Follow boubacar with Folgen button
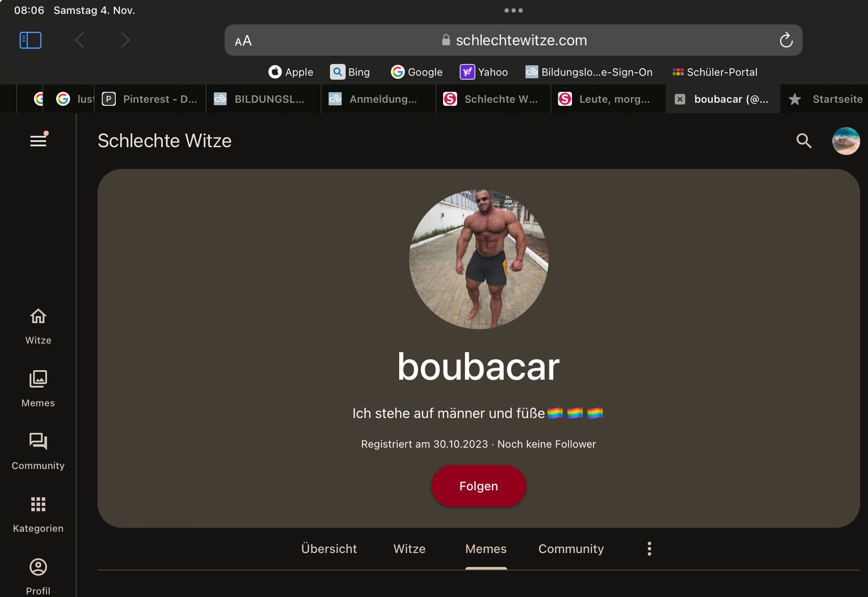The width and height of the screenshot is (868, 597). pyautogui.click(x=478, y=486)
